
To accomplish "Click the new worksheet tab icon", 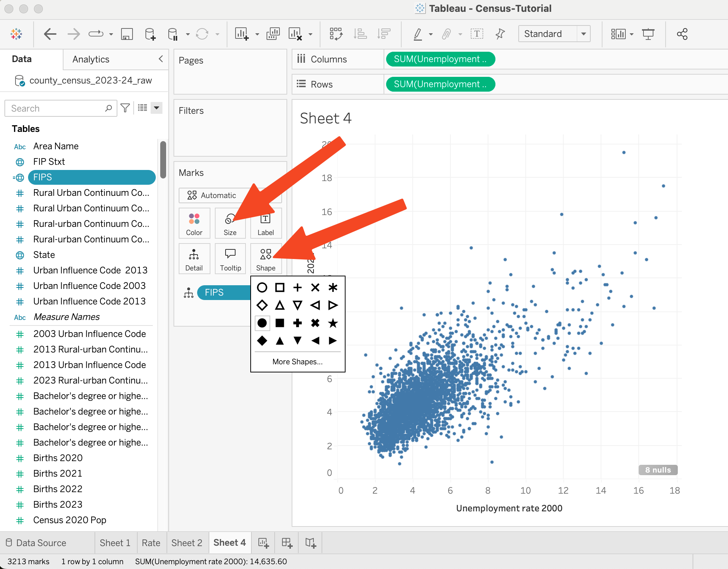I will (264, 542).
